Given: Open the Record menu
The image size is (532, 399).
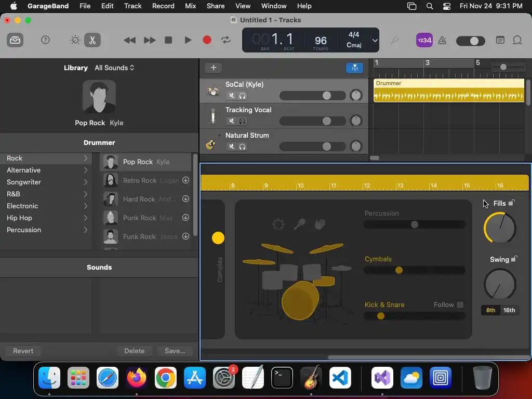Looking at the screenshot, I should (x=163, y=6).
